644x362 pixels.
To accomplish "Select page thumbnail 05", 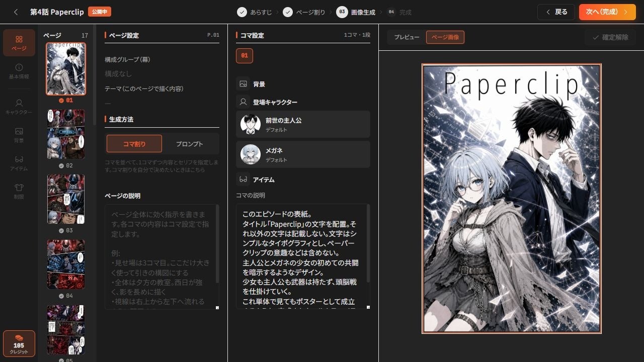I will click(66, 330).
